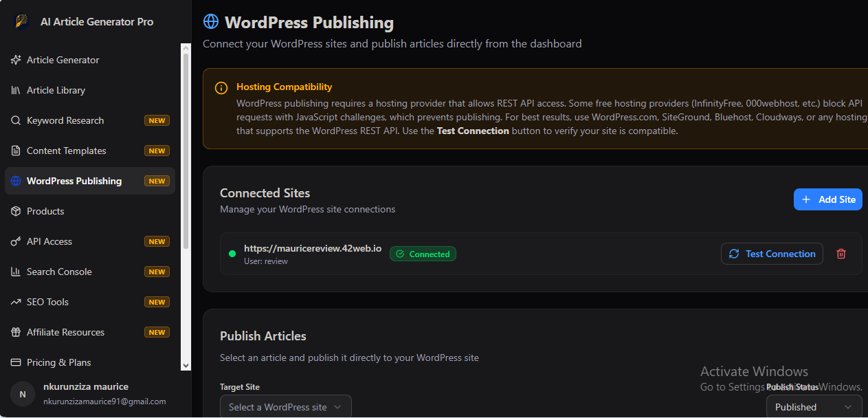
Task: Click the check icon in Connected badge
Action: (400, 254)
